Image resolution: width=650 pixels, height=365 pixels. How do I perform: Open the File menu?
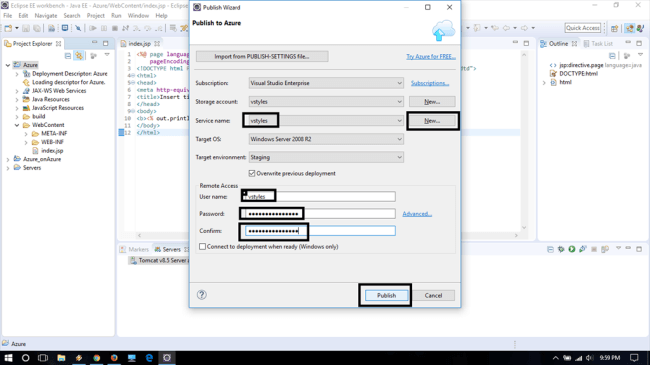coord(7,16)
